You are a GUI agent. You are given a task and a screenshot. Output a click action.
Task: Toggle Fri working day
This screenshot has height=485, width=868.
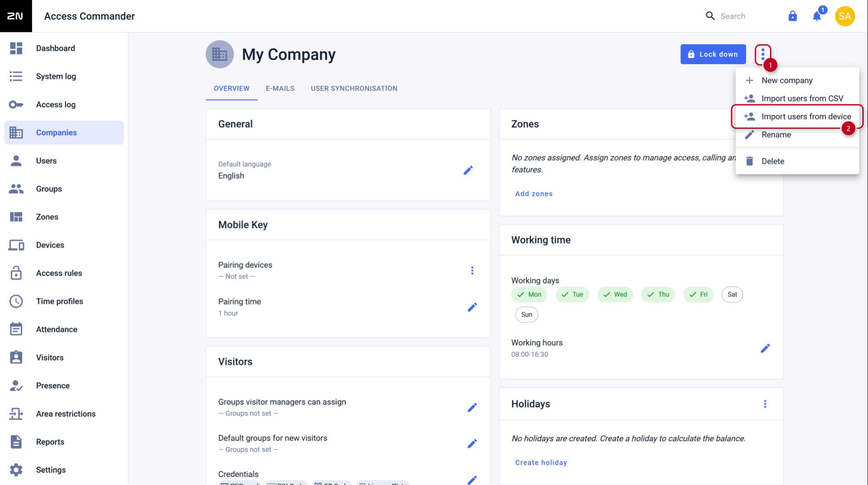(x=698, y=294)
